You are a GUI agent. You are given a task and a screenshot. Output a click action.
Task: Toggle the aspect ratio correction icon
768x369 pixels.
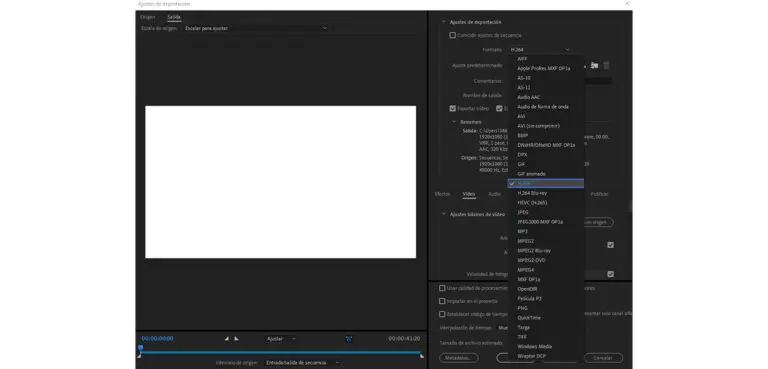[x=349, y=339]
